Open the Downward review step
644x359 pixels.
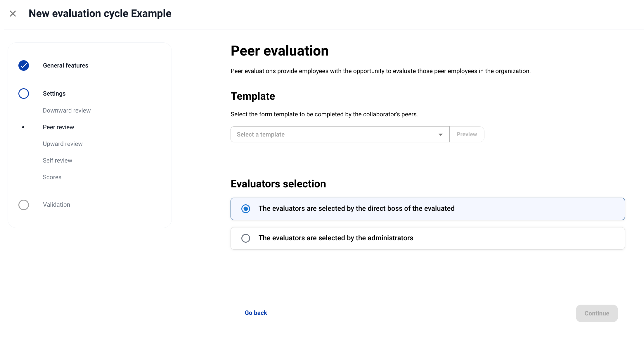[67, 111]
